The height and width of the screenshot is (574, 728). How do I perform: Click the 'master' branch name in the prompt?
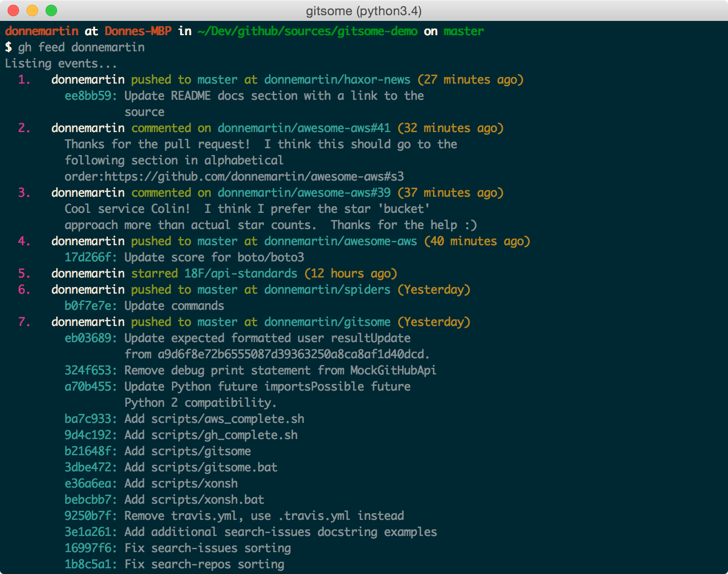464,31
